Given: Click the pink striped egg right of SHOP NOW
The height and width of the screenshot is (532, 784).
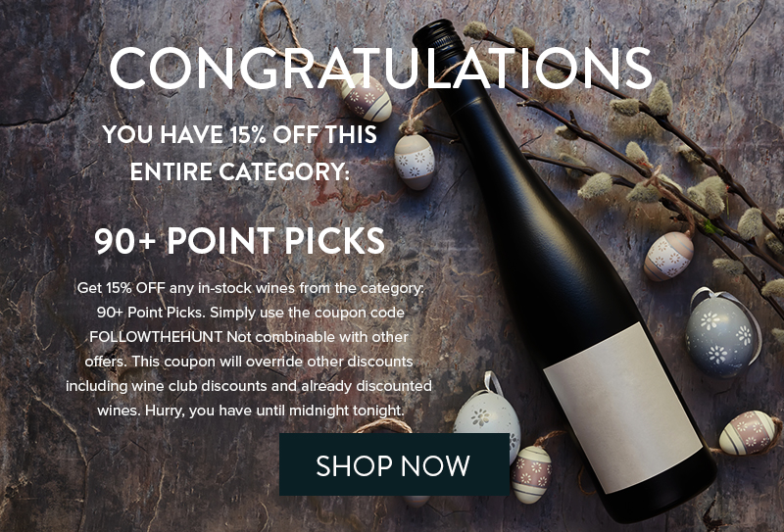Looking at the screenshot, I should tap(530, 474).
